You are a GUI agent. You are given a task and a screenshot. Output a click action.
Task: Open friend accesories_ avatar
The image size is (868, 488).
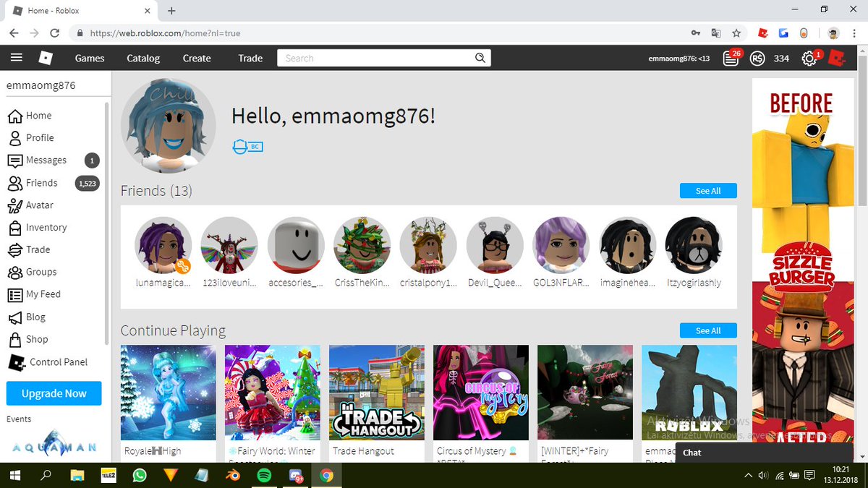click(296, 245)
